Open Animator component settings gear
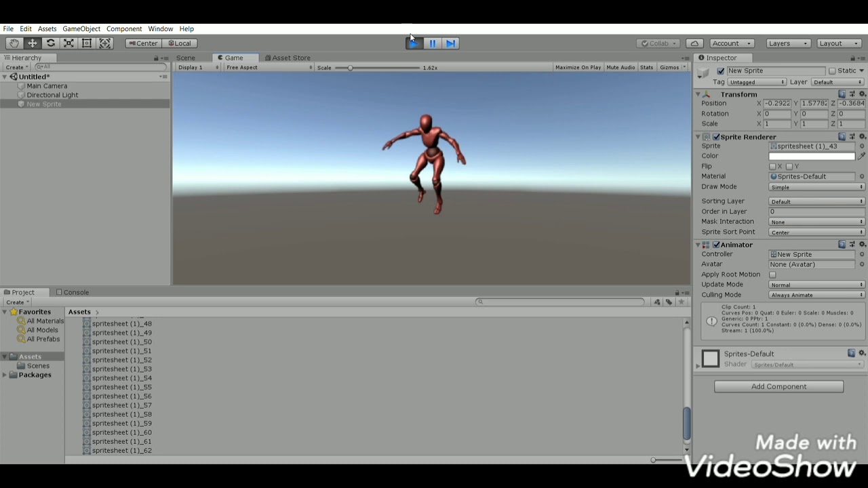Screen dimensions: 868x488 862,245
